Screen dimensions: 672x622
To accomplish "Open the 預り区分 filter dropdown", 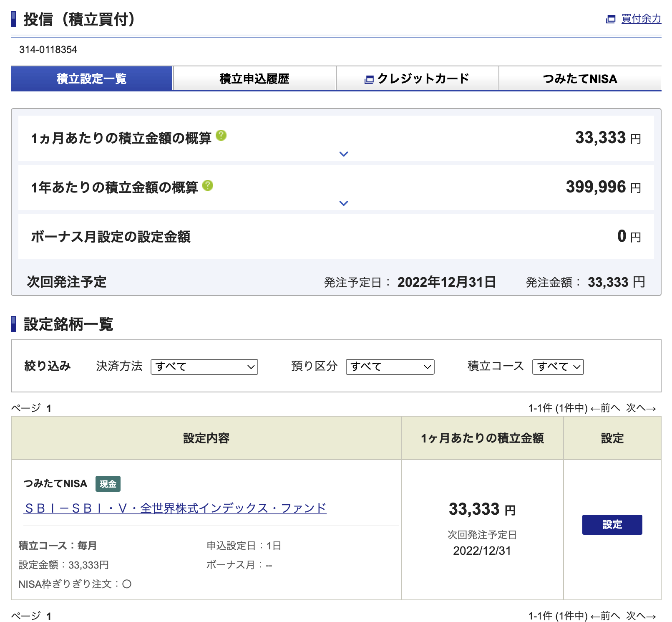I will coord(390,367).
